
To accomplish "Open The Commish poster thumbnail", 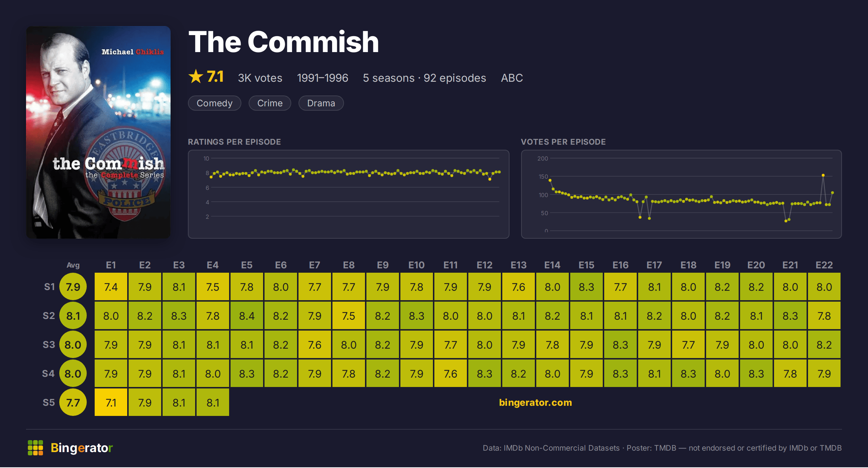I will click(98, 132).
